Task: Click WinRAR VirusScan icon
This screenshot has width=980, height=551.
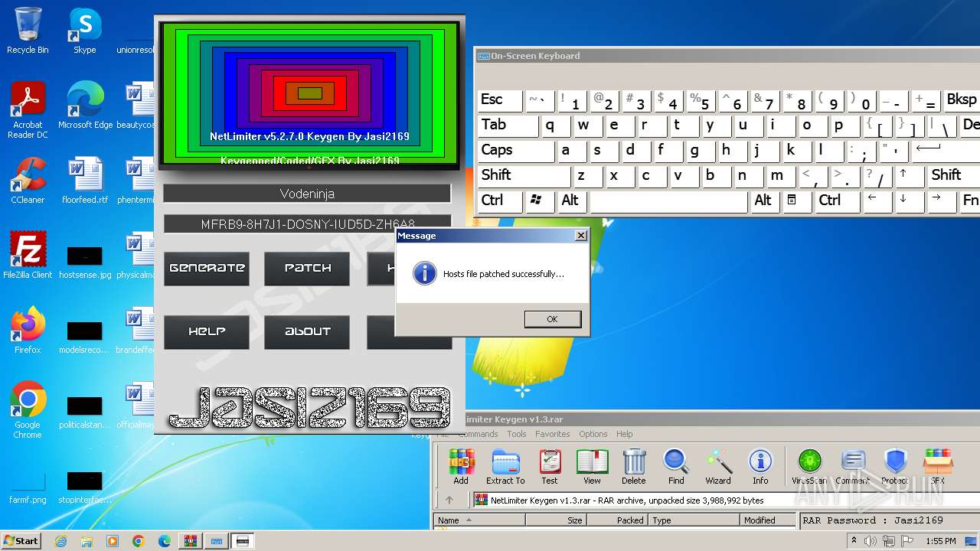Action: 809,467
